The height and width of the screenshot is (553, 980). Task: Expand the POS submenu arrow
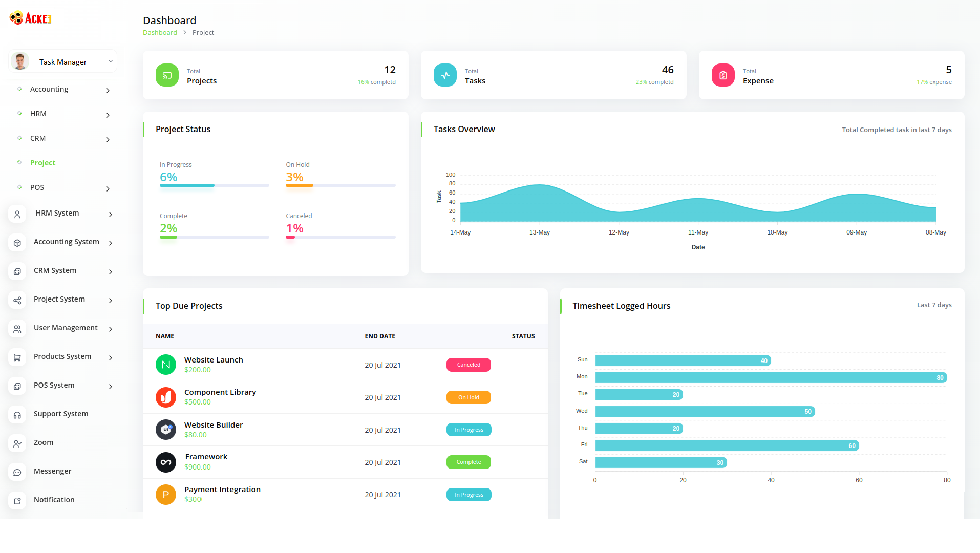108,188
